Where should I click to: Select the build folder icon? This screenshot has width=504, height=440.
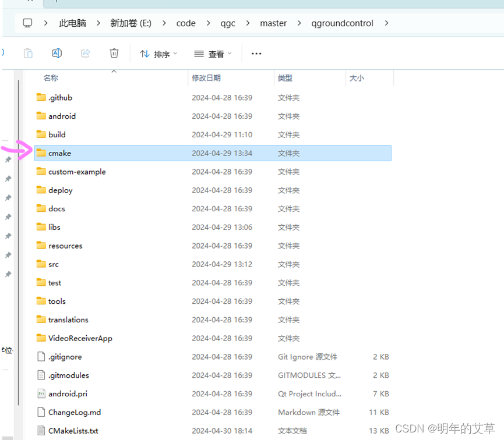tap(41, 134)
